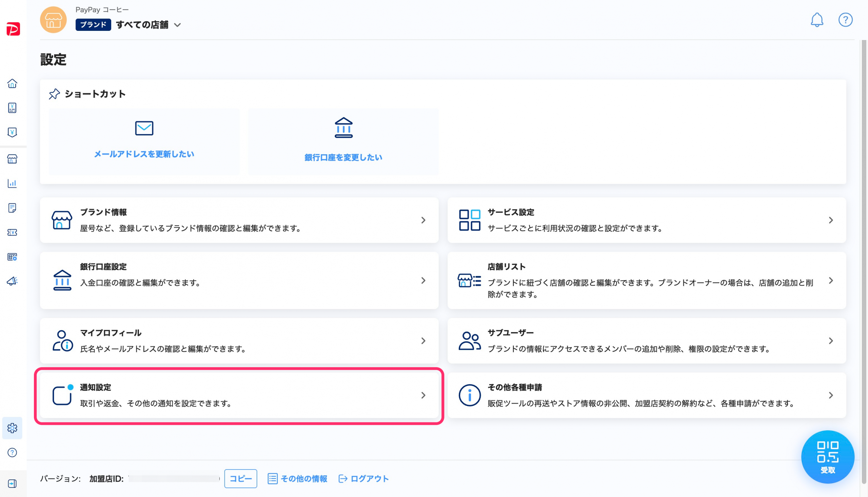Click the pin icon next to ショートカット
This screenshot has height=497, width=868.
tap(54, 94)
